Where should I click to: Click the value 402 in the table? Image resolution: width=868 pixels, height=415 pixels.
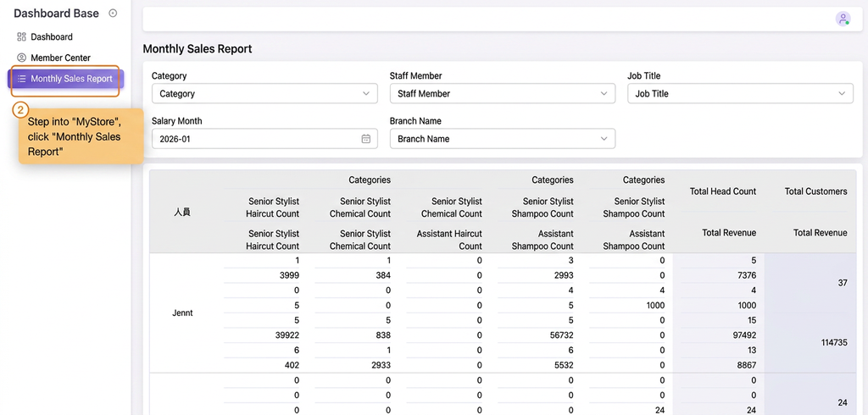tap(292, 365)
